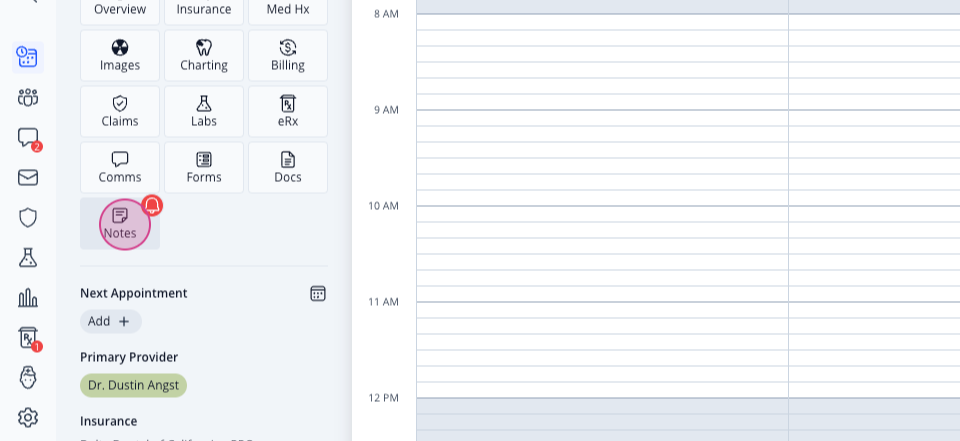The width and height of the screenshot is (960, 441).
Task: Click the Next Appointment heading
Action: tap(133, 293)
